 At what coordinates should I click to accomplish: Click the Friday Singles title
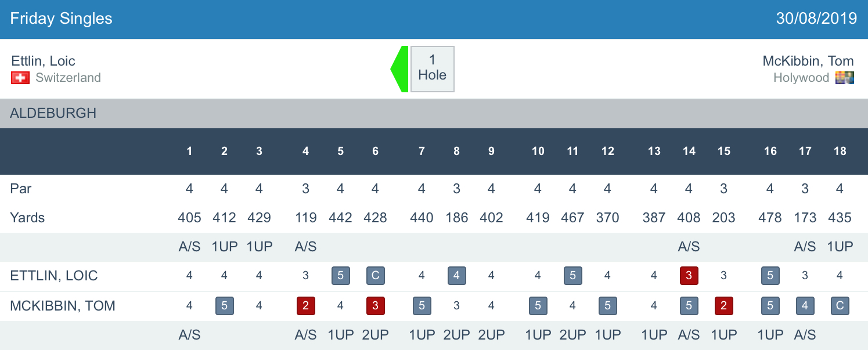pos(61,19)
